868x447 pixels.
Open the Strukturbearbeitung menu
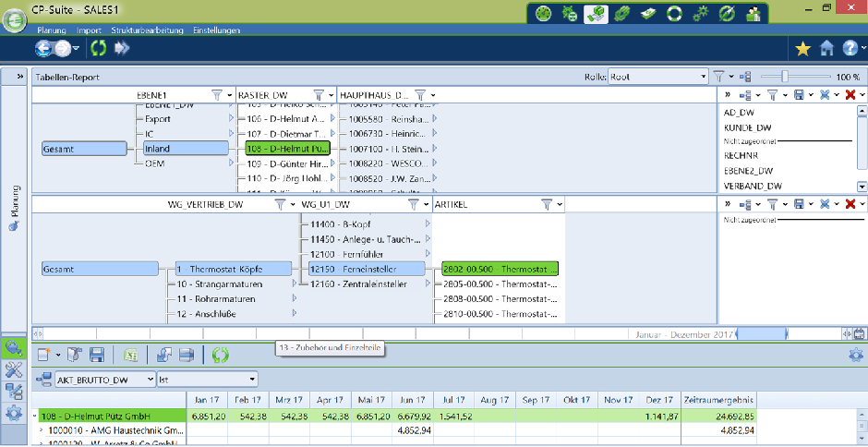[x=147, y=30]
